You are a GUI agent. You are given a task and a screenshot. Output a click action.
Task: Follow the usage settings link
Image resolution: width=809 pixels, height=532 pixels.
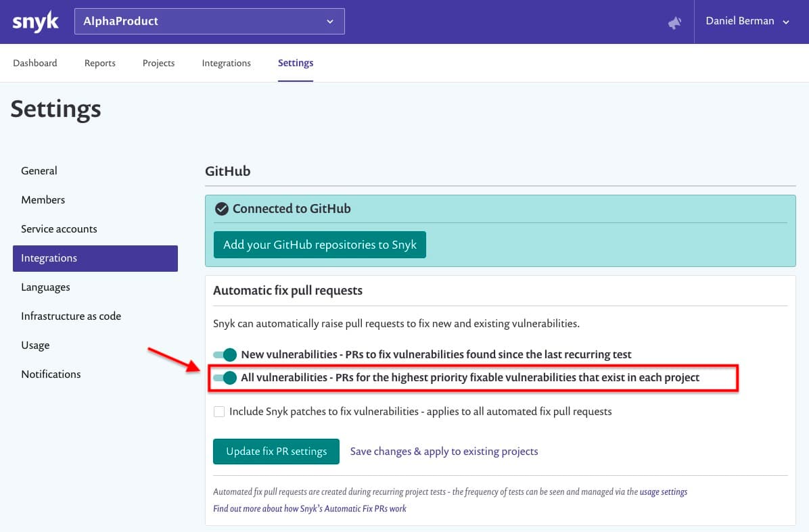click(664, 492)
